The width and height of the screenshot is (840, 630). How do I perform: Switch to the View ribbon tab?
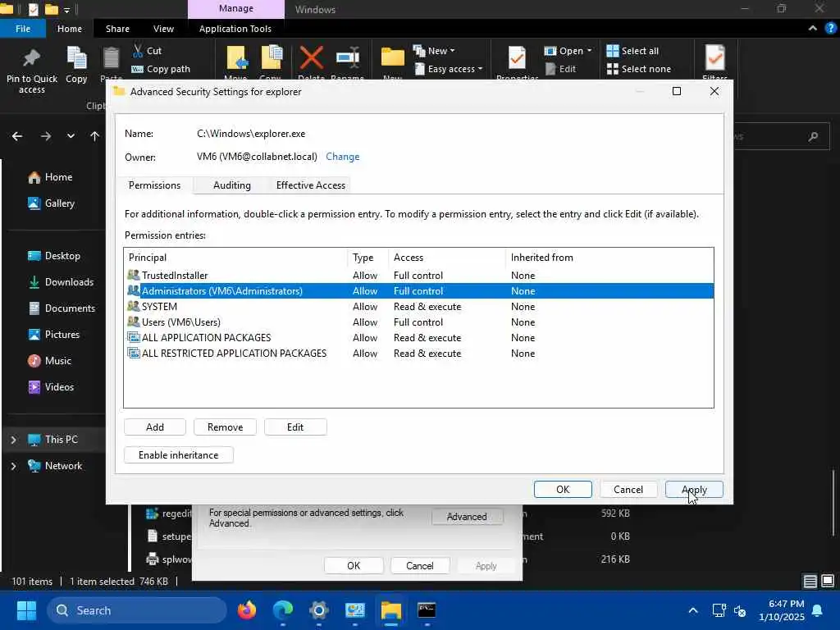pyautogui.click(x=163, y=29)
